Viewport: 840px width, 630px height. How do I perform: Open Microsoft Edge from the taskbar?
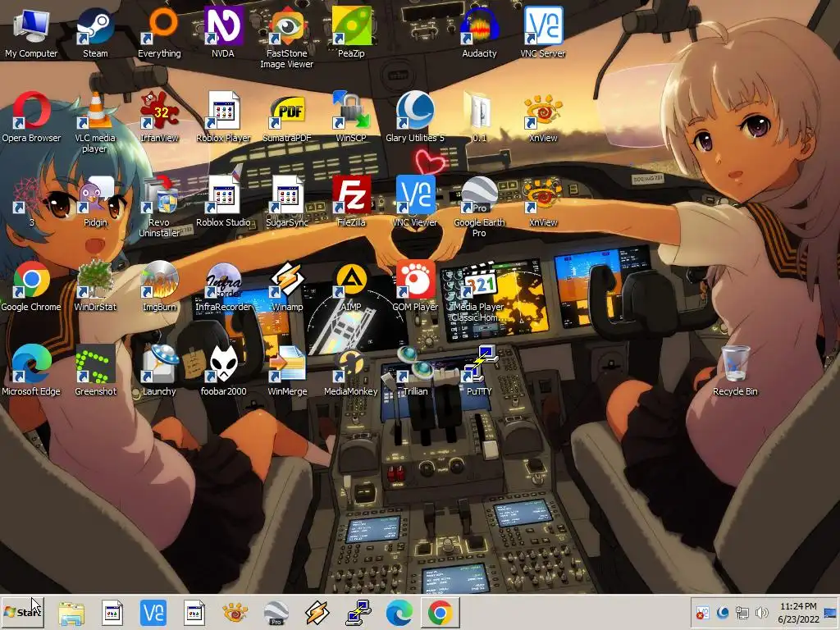(399, 613)
